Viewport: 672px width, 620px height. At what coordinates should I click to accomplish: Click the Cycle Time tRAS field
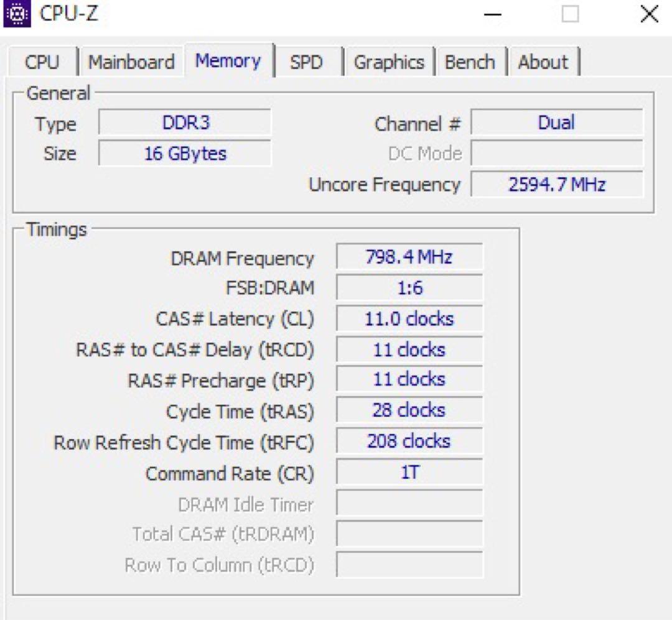(409, 410)
